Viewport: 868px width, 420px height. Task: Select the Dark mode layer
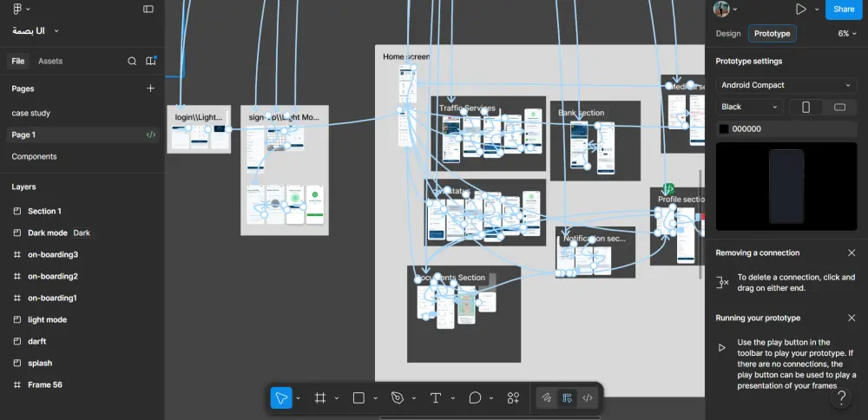(48, 233)
